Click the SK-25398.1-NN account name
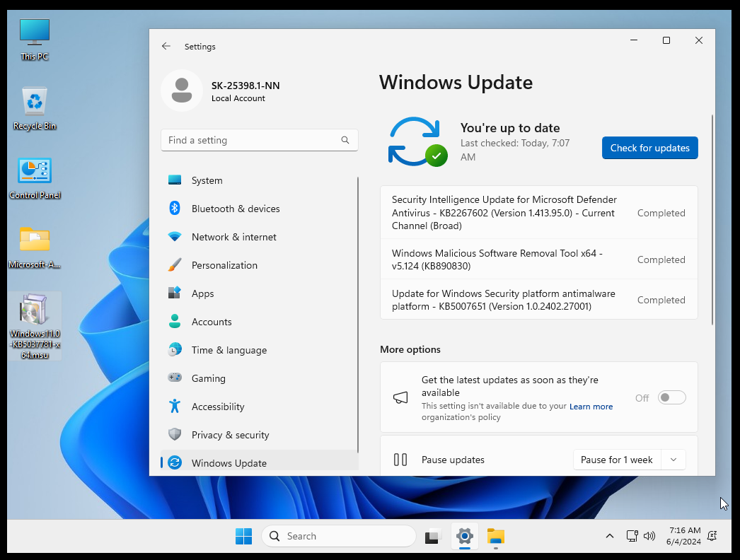 click(x=245, y=86)
